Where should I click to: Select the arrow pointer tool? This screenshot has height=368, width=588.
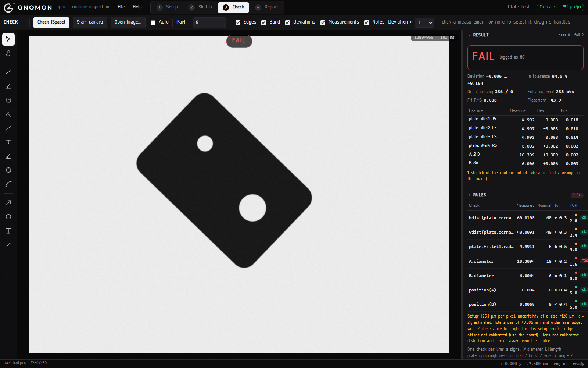coord(8,39)
